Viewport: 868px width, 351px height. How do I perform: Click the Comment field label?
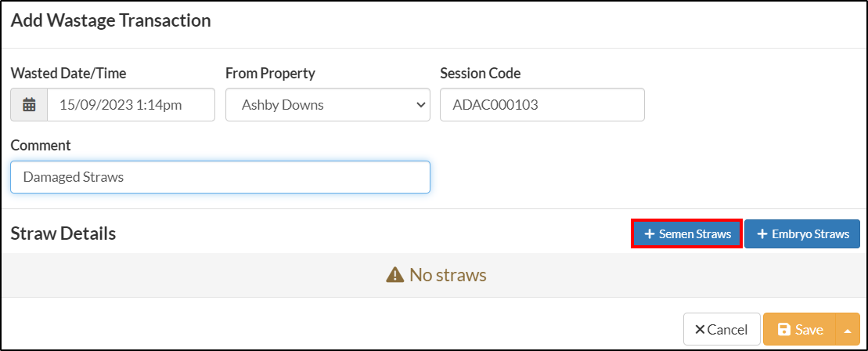point(41,145)
